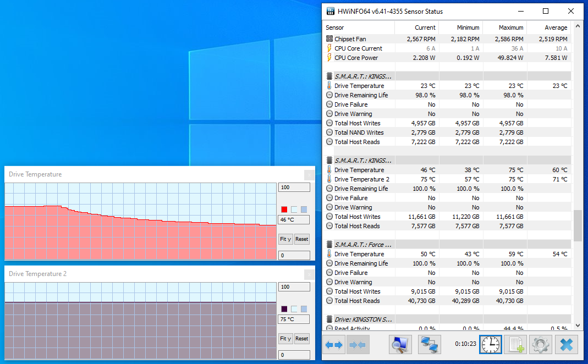Click the blue X close sensors icon
This screenshot has width=588, height=364.
click(566, 345)
